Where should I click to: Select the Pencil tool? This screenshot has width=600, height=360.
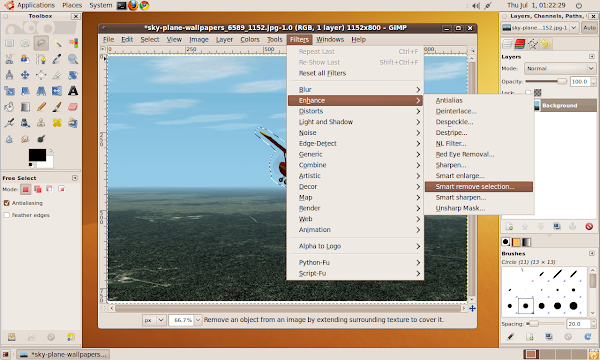click(x=41, y=107)
